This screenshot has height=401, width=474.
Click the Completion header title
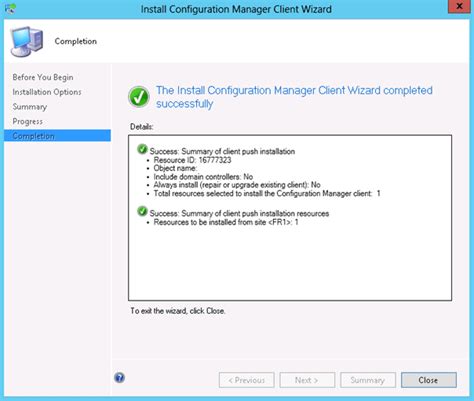point(76,41)
